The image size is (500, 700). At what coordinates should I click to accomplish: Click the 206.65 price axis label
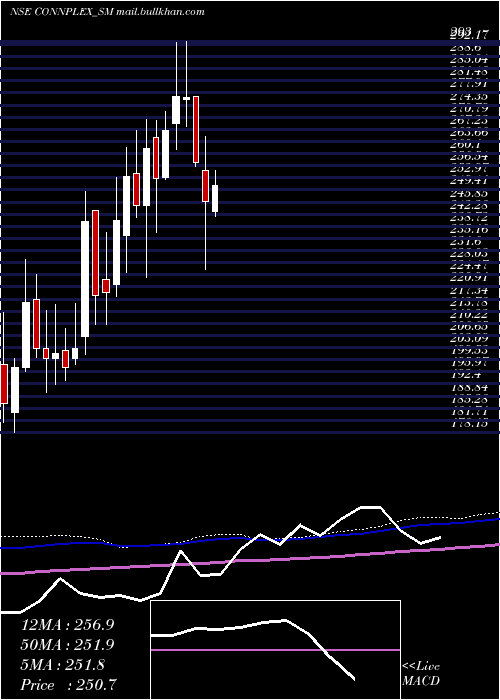point(469,327)
